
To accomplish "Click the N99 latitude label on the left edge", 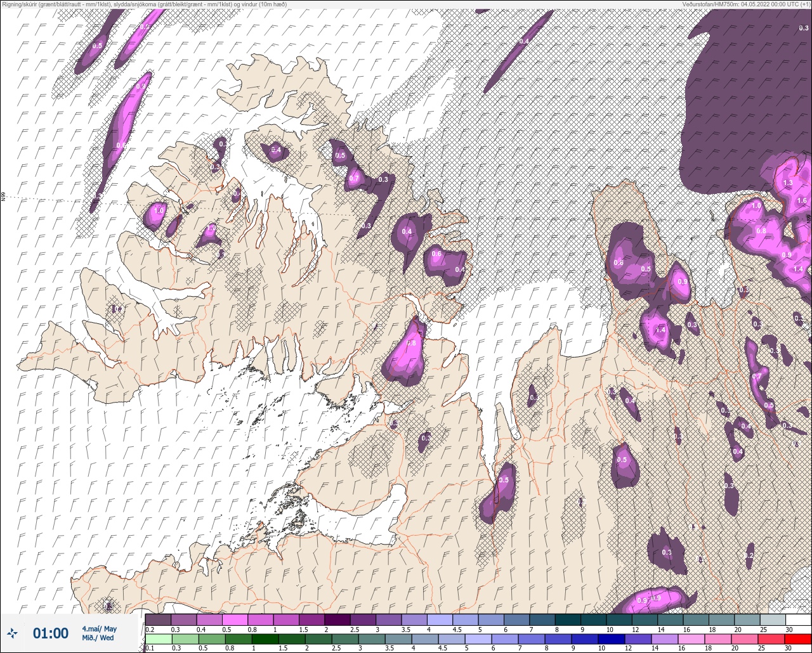I will (3, 197).
